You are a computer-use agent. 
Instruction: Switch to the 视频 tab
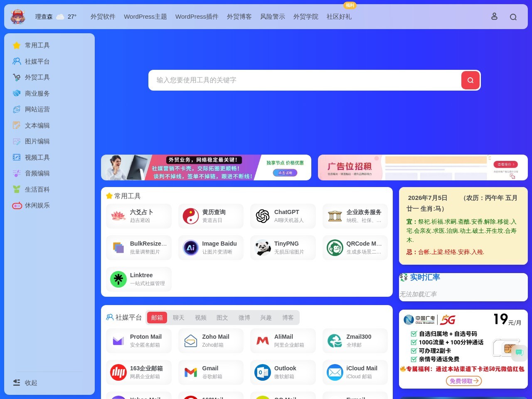tap(201, 318)
